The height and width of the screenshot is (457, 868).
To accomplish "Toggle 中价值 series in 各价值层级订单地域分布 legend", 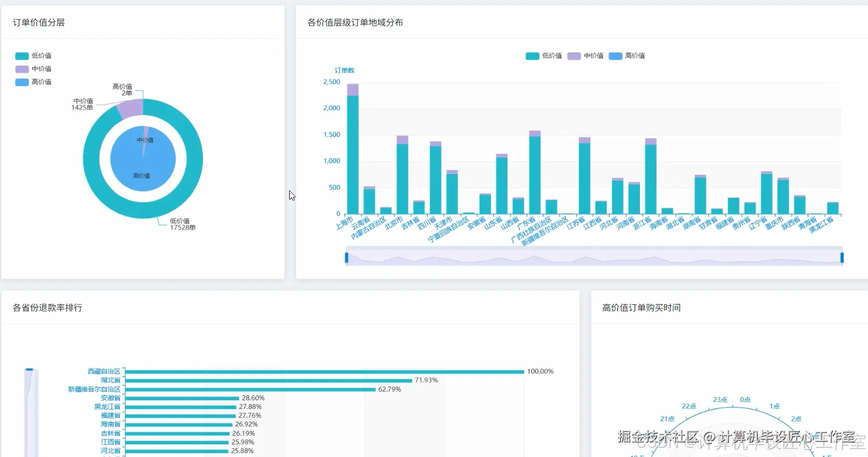I will tap(585, 56).
